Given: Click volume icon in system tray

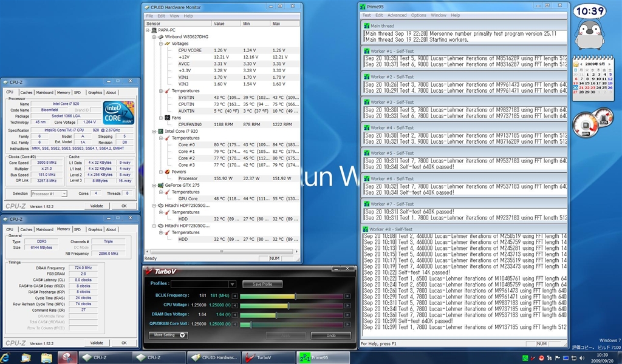Looking at the screenshot, I should click(583, 358).
